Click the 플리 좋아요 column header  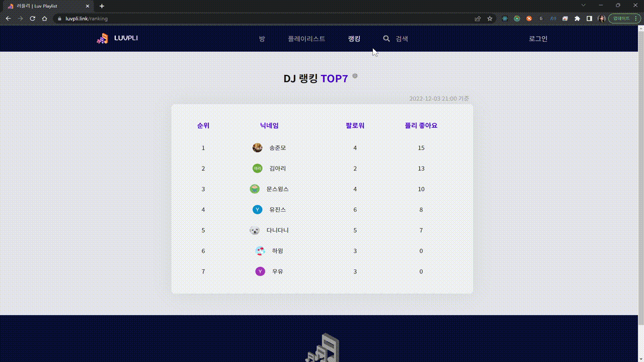coord(421,126)
